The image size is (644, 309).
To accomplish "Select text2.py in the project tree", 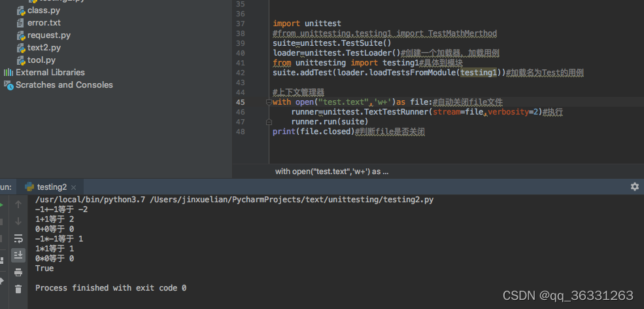I will (39, 48).
